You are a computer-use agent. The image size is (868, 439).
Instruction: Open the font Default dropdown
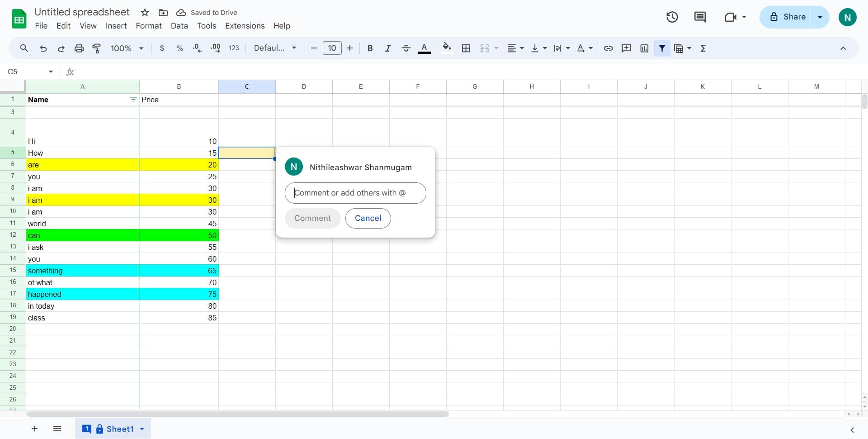point(275,48)
